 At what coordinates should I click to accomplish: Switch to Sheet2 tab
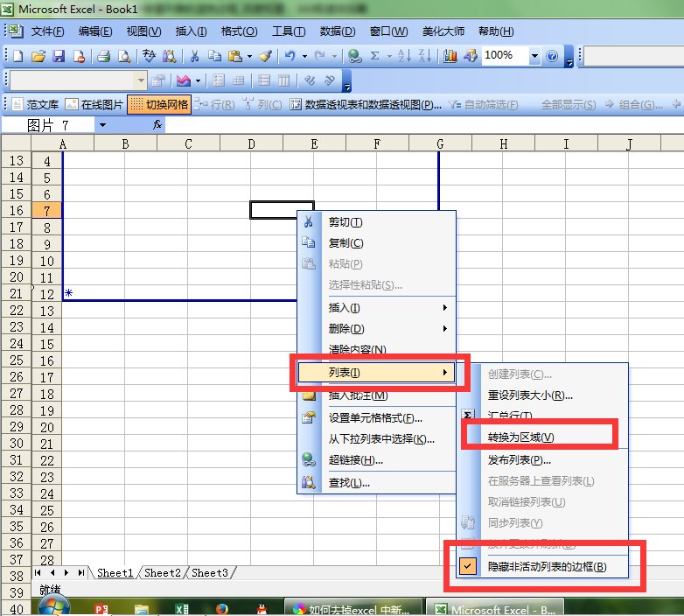click(x=163, y=573)
